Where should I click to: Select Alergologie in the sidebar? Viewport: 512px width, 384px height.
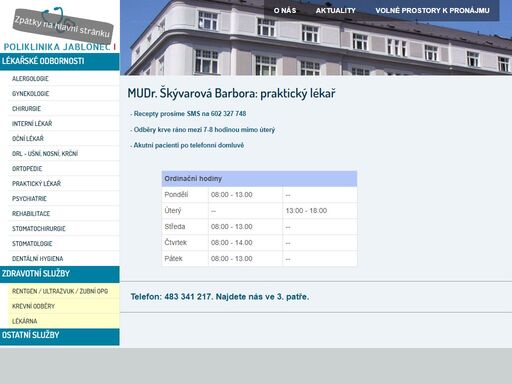(x=30, y=79)
